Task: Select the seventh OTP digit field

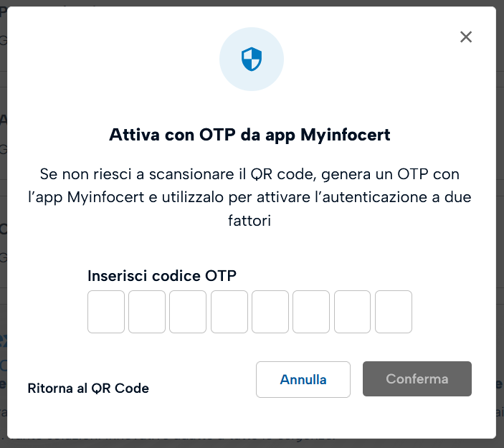Action: (x=352, y=312)
